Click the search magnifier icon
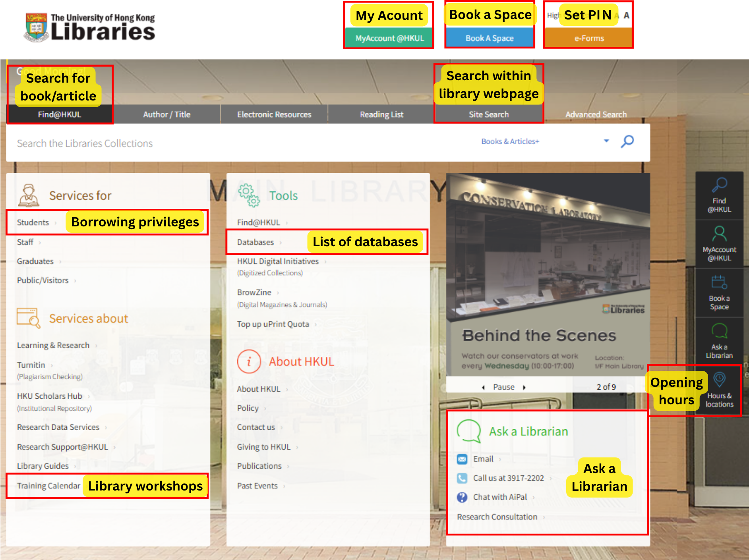This screenshot has height=560, width=749. (627, 141)
